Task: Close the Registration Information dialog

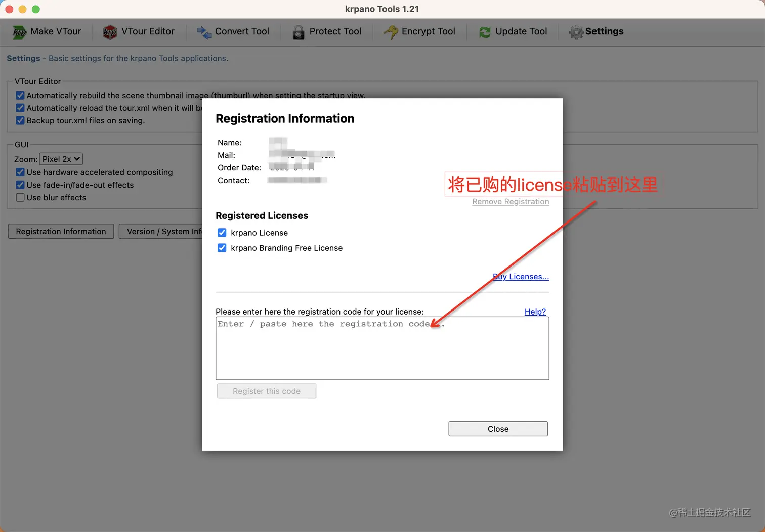Action: (x=498, y=429)
